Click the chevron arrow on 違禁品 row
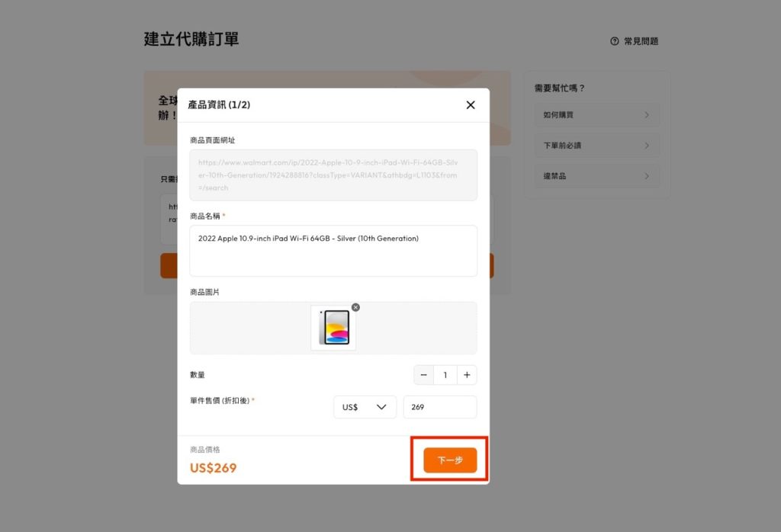781x532 pixels. (x=647, y=176)
